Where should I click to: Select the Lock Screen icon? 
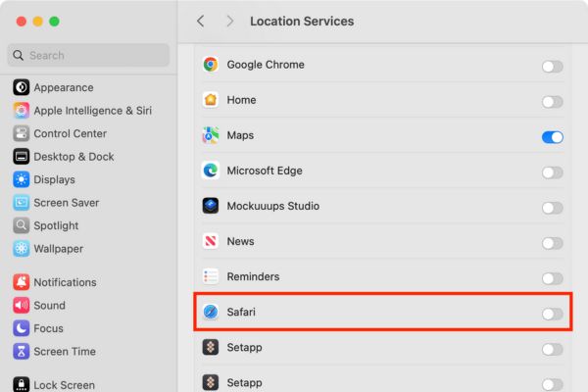point(21,384)
